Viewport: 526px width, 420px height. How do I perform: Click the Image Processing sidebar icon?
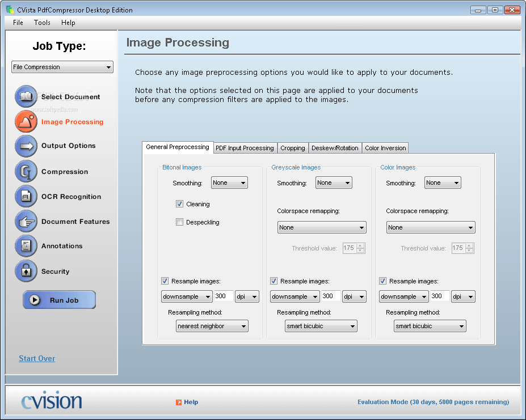[26, 121]
